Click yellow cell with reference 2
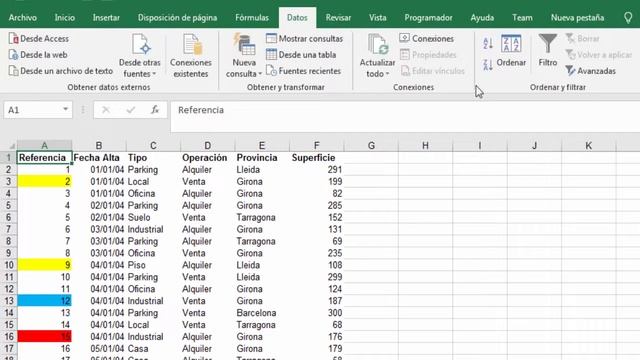The width and height of the screenshot is (640, 360). tap(44, 182)
